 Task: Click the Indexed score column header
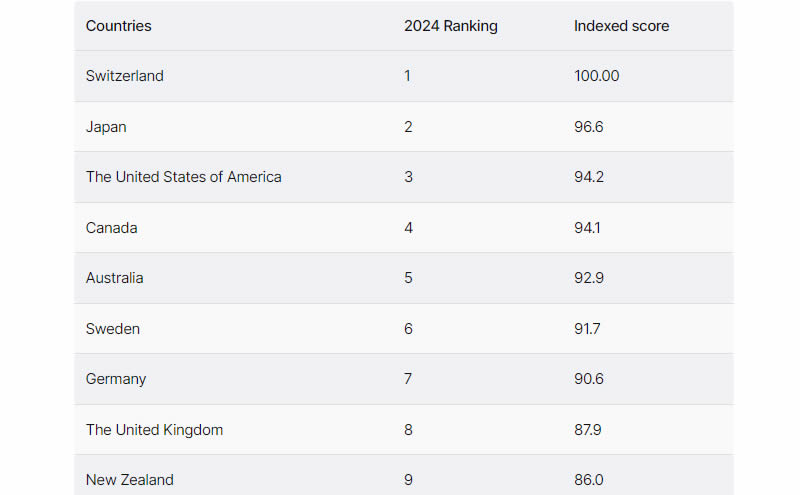[x=621, y=26]
